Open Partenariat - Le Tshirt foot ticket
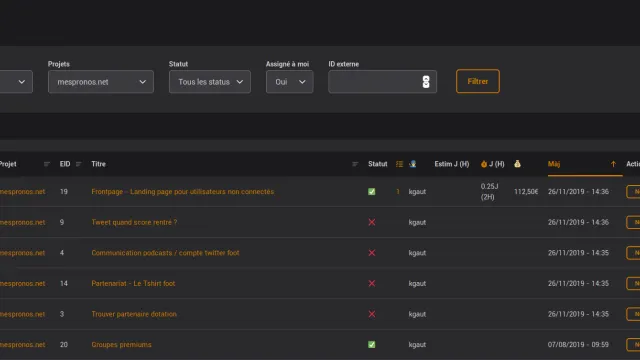Image resolution: width=640 pixels, height=360 pixels. 133,283
